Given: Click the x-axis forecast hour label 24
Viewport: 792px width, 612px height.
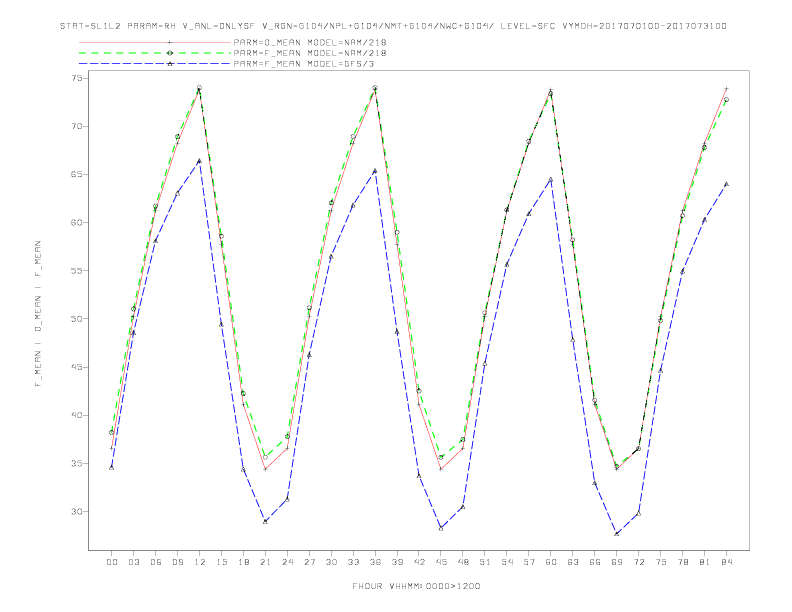Looking at the screenshot, I should coord(287,562).
